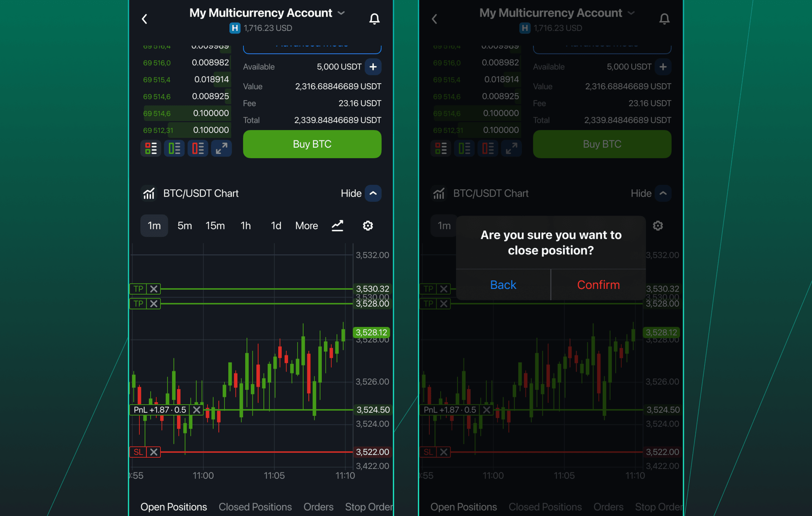The image size is (812, 516).
Task: Switch to the Closed Positions tab
Action: tap(255, 507)
